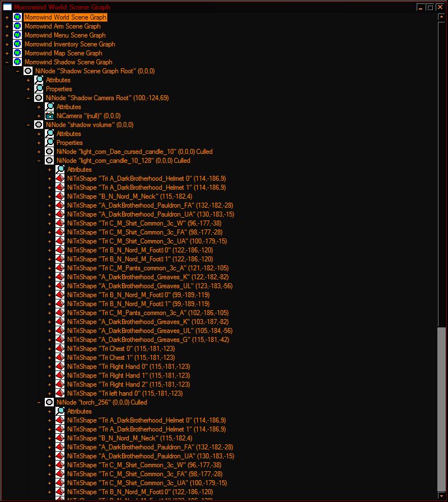Screen dimensions: 448x502
Task: Expand the "Tri Chest 0" shape
Action: (x=49, y=349)
